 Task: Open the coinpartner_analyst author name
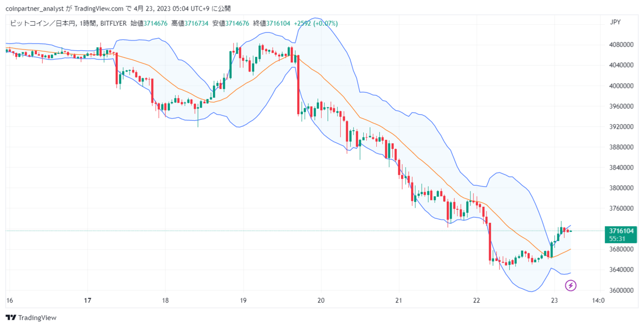pos(34,9)
